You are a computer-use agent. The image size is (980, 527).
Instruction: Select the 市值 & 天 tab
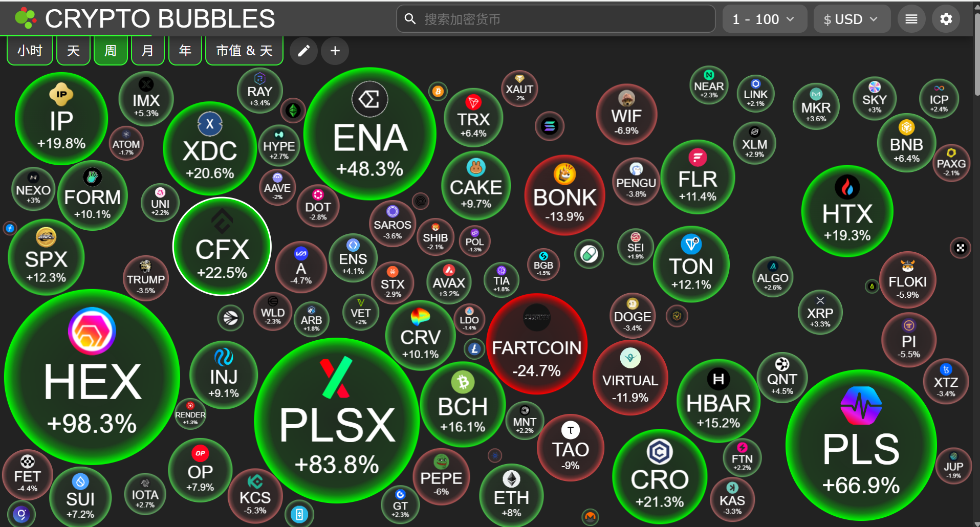click(244, 51)
